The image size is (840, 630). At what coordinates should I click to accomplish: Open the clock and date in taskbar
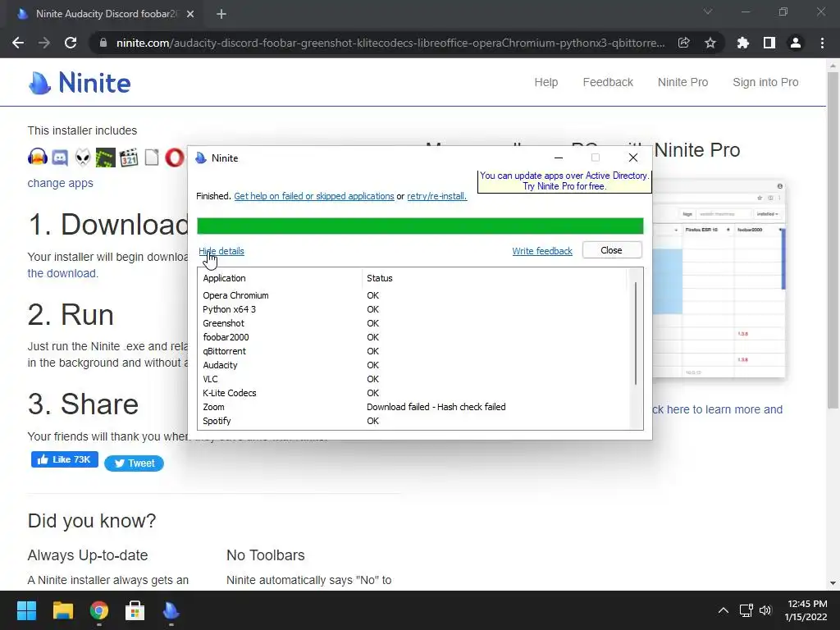tap(806, 610)
